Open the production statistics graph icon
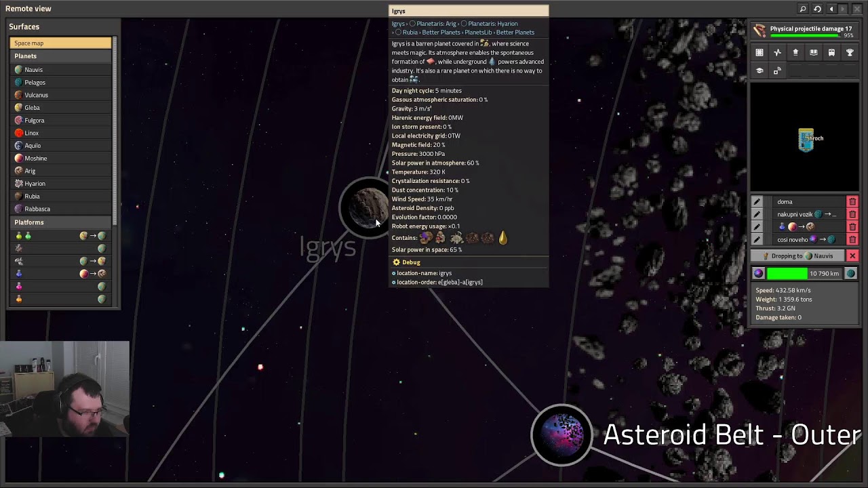868x488 pixels. click(x=778, y=52)
